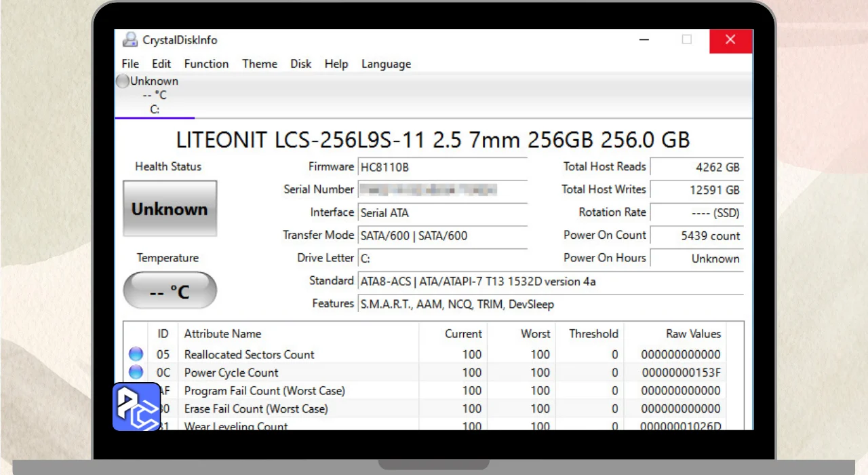Open the Theme menu

[260, 64]
